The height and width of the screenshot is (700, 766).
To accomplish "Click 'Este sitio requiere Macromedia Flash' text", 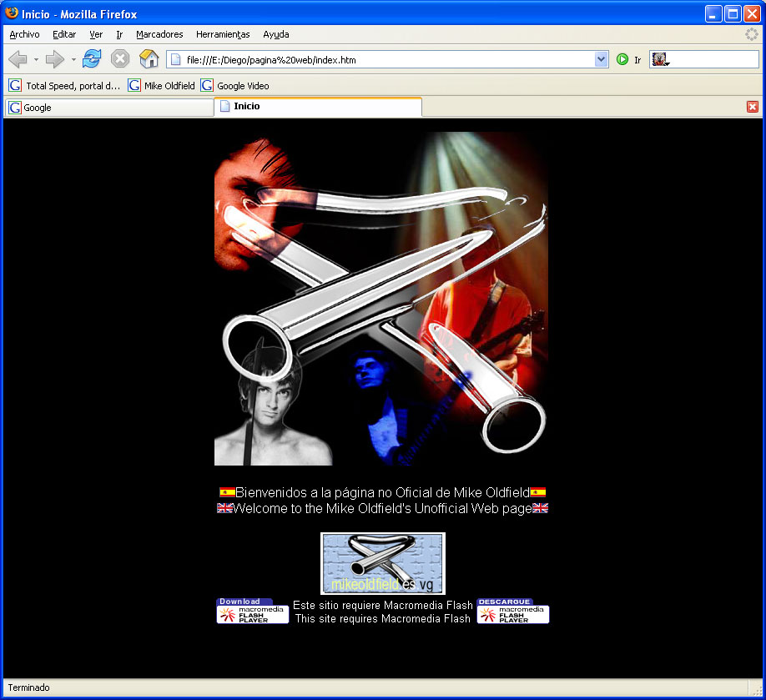I will point(383,605).
